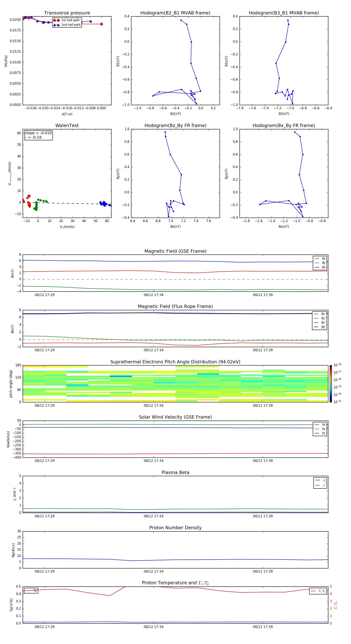
Task: Click the "Proton Number Density" title
Action: (175, 528)
